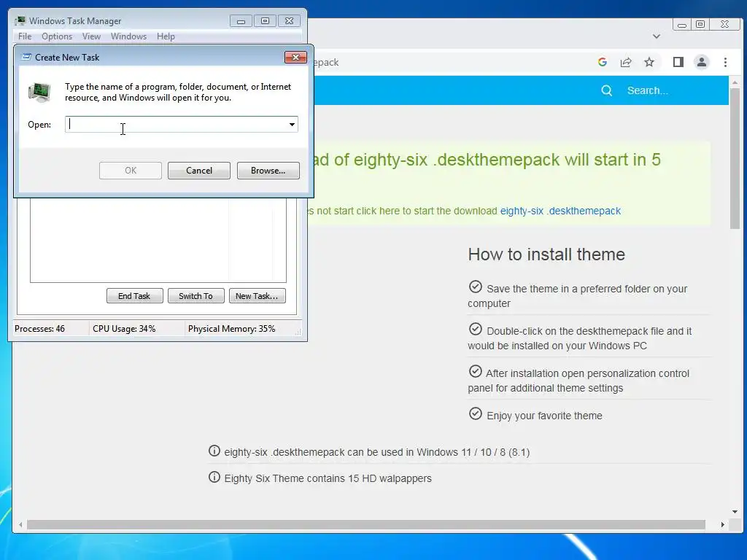Open the Options menu in Task Manager

tap(57, 36)
